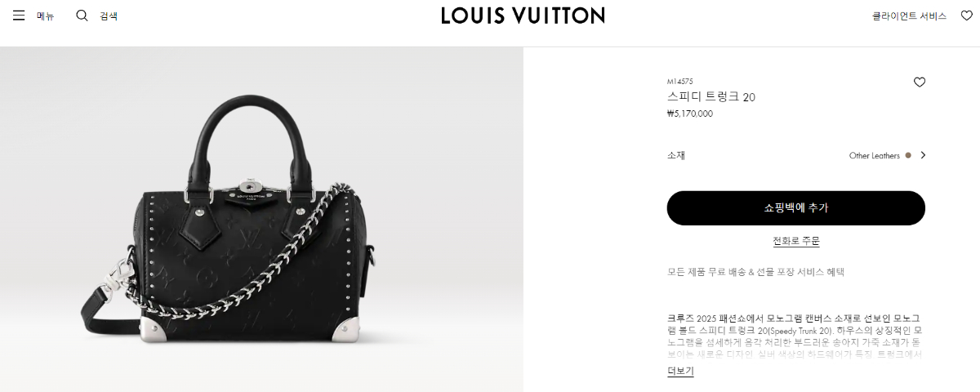The width and height of the screenshot is (980, 392).
Task: Add Speedy Trunk 20 to wishlist with heart
Action: (x=920, y=82)
